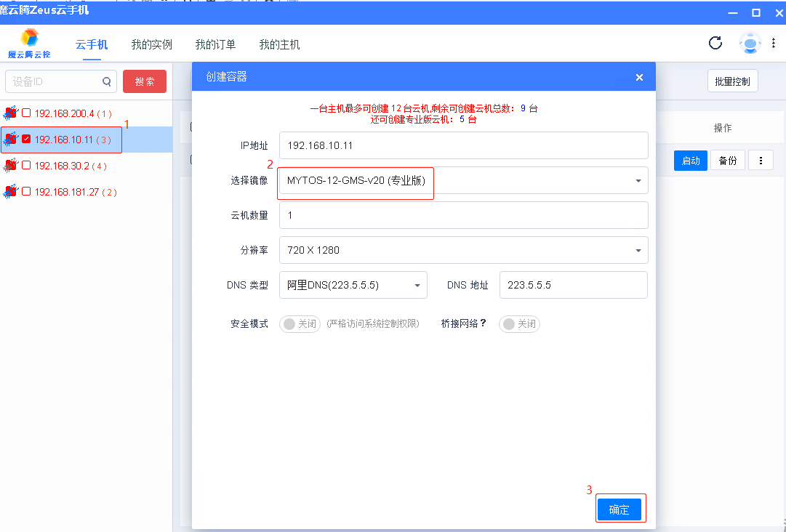Click the refresh icon in the top toolbar
Image resolution: width=786 pixels, height=532 pixels.
(715, 43)
